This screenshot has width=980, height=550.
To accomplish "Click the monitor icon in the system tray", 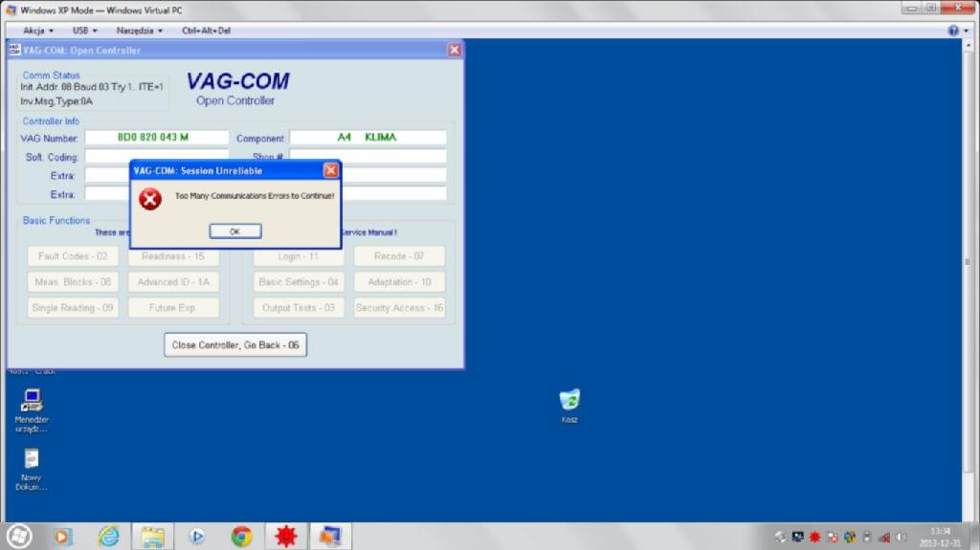I will coord(797,537).
